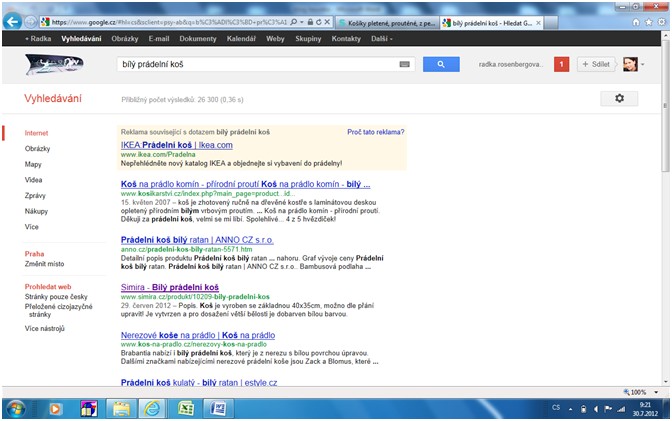
Task: Click the refresh icon in address bar
Action: click(319, 22)
